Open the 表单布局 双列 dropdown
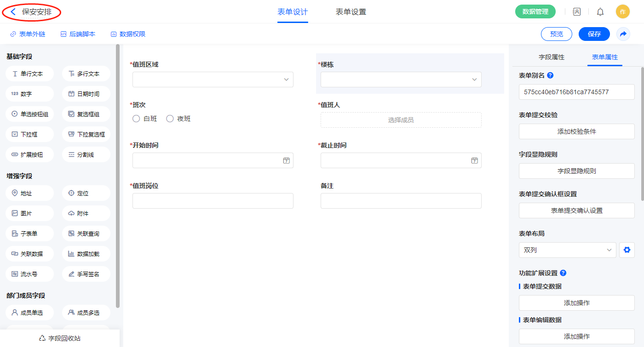644x347 pixels. coord(567,250)
